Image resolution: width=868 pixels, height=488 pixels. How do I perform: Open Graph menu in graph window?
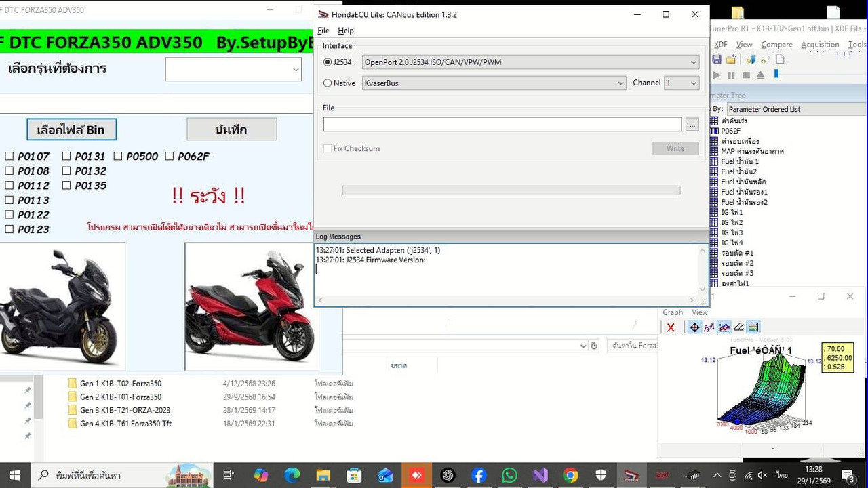[x=673, y=312]
